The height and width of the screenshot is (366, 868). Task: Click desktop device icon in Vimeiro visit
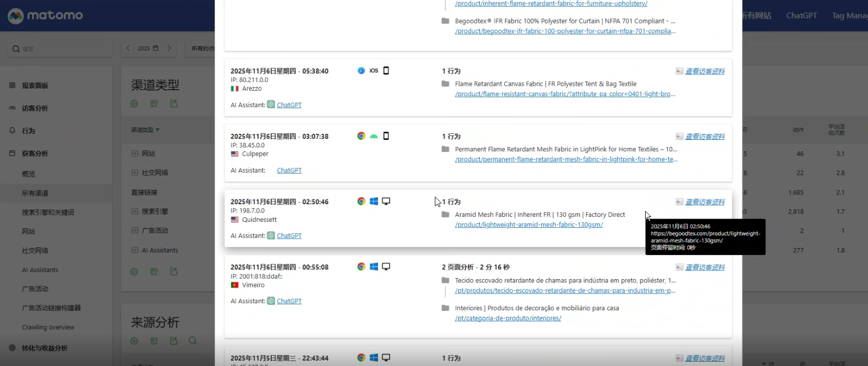386,267
